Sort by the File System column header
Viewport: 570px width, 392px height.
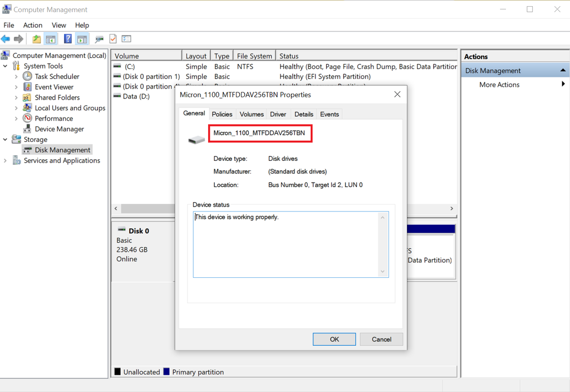254,56
